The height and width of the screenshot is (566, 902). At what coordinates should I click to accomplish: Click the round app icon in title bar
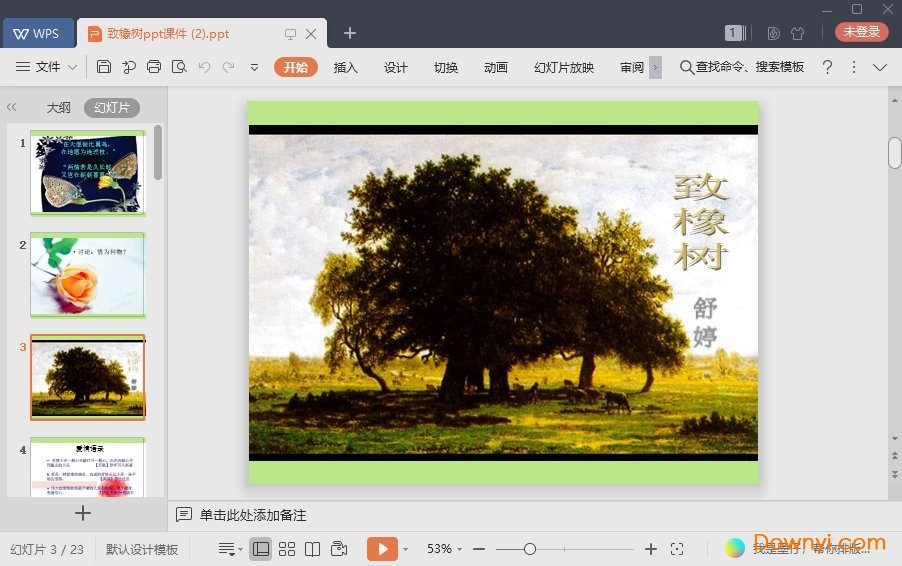click(x=774, y=33)
